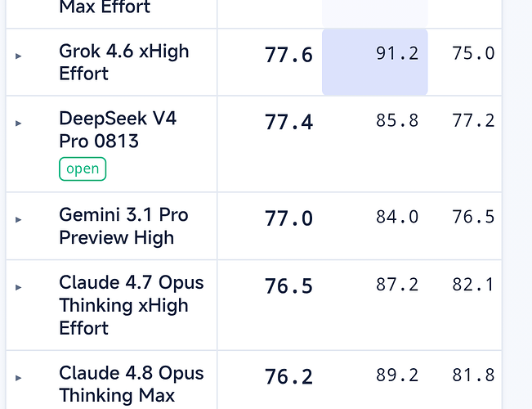The width and height of the screenshot is (532, 409).
Task: Click the highlighted 91.2 score cell
Action: click(375, 62)
